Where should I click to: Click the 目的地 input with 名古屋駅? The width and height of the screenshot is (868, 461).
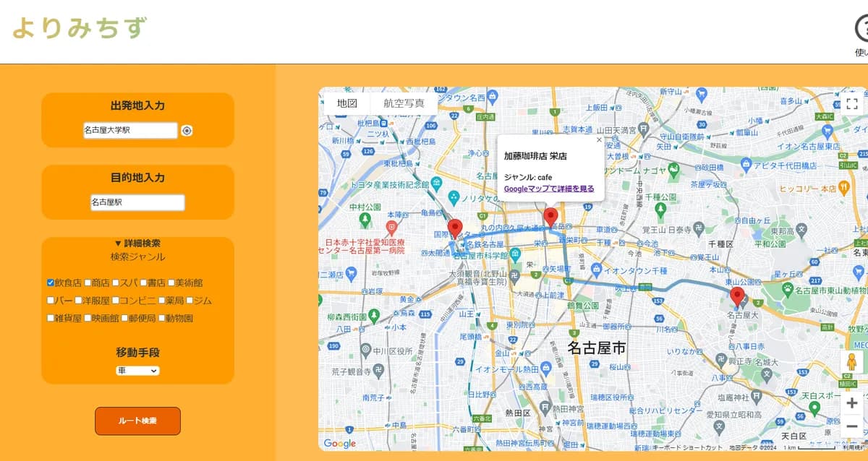click(x=137, y=203)
